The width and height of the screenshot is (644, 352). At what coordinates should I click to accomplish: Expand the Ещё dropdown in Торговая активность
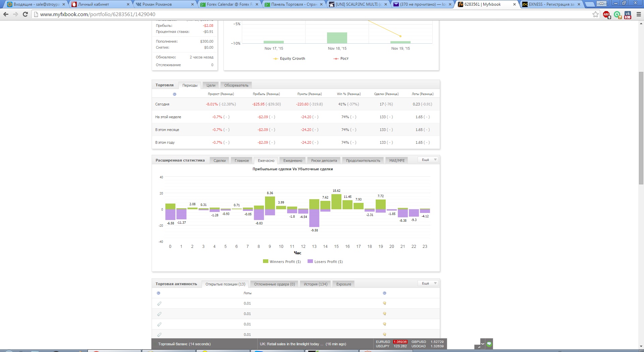428,283
